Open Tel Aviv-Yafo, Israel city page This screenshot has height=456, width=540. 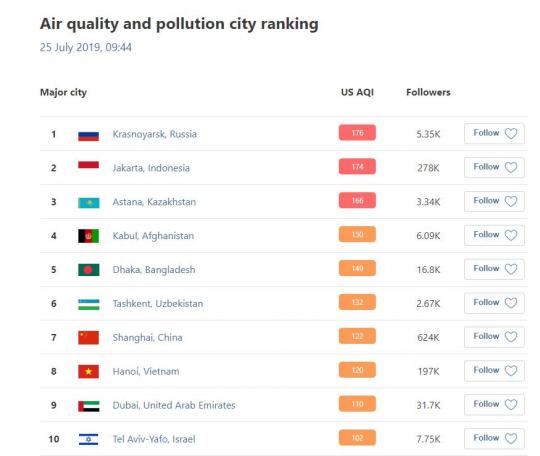(x=154, y=439)
